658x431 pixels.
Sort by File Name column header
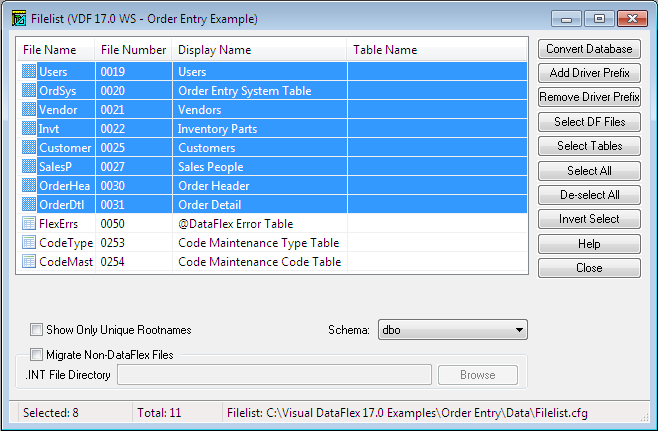55,50
